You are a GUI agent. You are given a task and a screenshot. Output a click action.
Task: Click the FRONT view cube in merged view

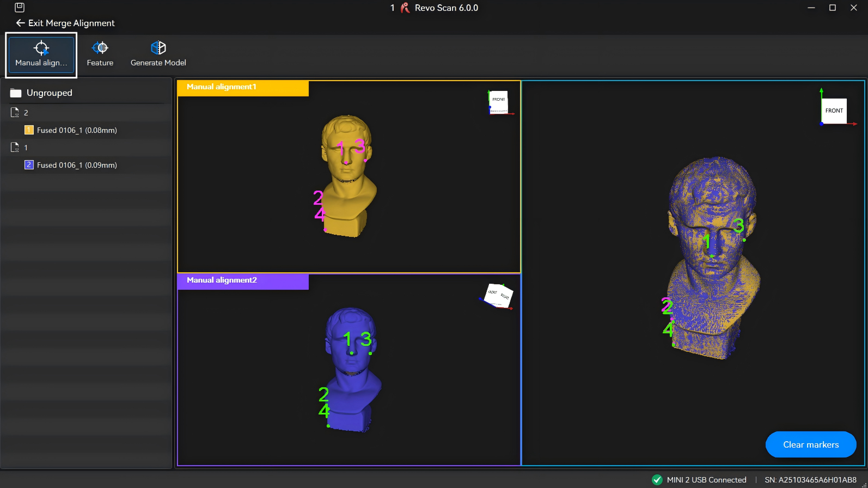point(834,111)
